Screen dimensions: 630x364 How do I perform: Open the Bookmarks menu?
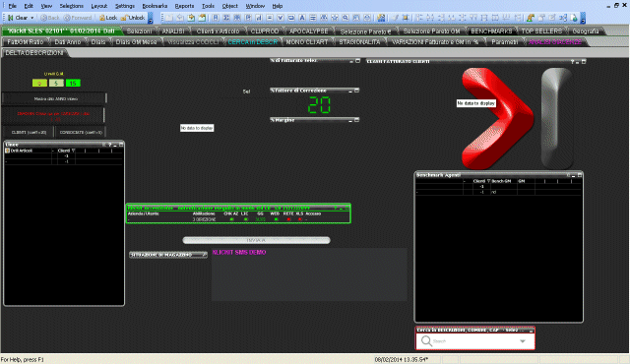point(155,6)
